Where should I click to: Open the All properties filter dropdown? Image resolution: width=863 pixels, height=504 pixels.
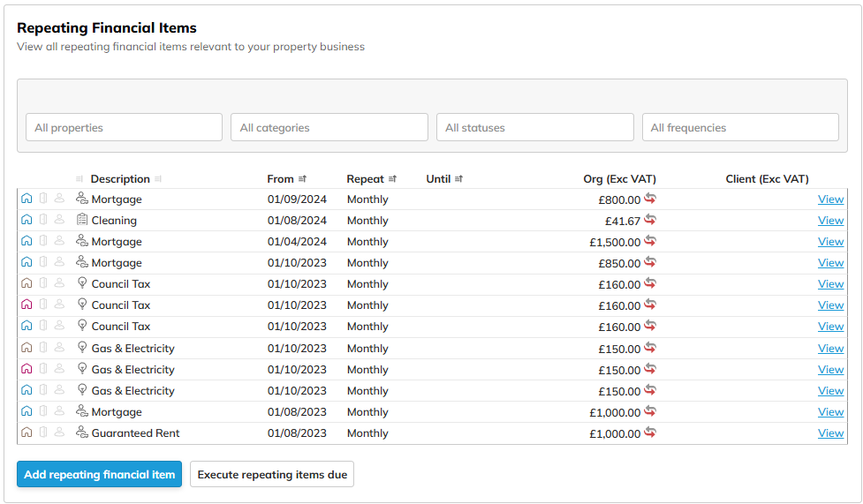(x=124, y=127)
